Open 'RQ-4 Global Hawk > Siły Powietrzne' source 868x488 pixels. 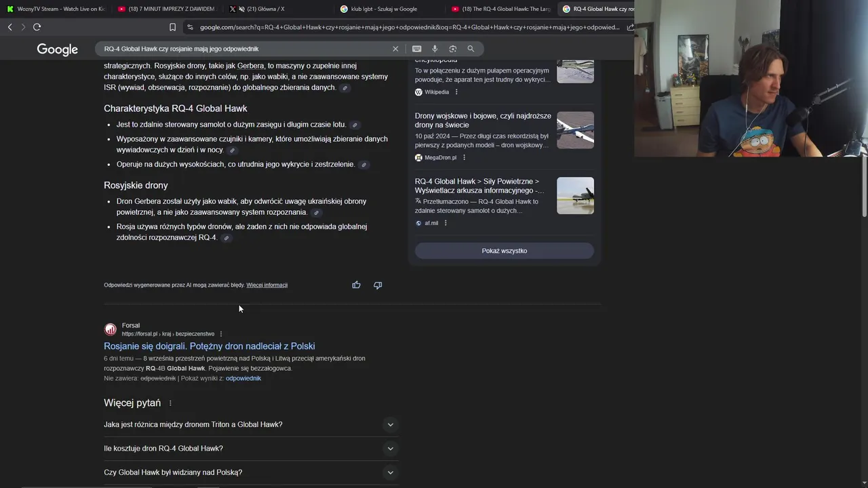(479, 186)
